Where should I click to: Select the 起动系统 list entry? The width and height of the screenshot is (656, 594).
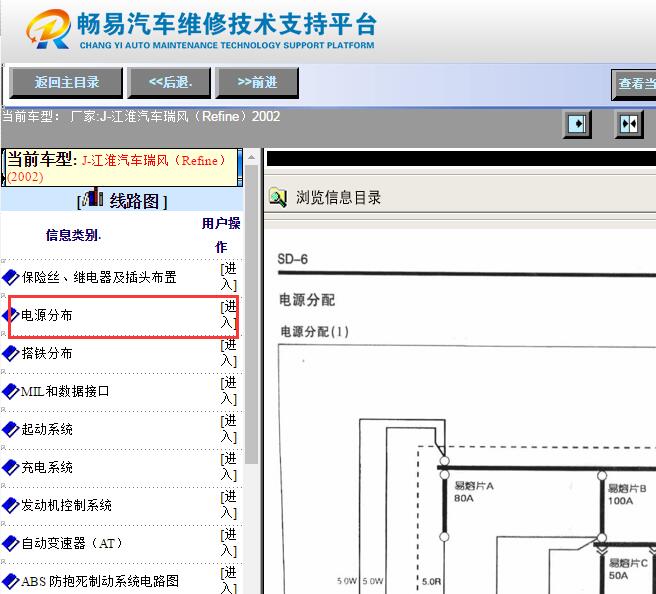[47, 429]
